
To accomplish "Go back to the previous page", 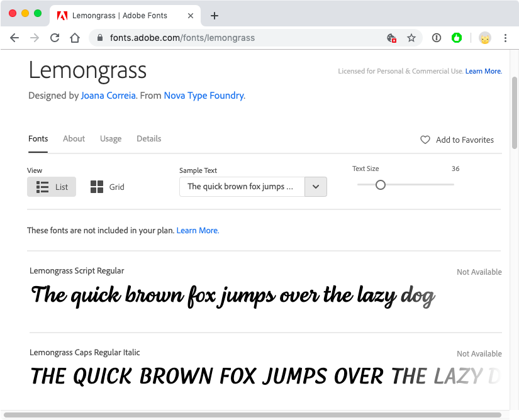I will (14, 38).
